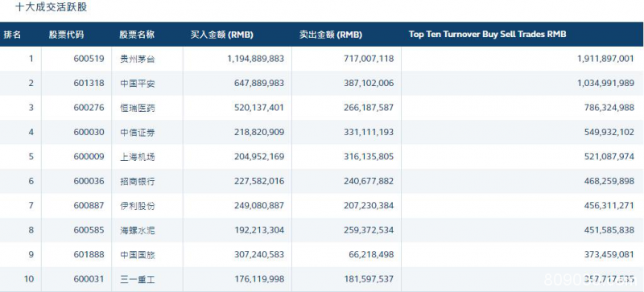The width and height of the screenshot is (644, 292).
Task: Click buy amount 520,137,401
Action: coord(260,108)
